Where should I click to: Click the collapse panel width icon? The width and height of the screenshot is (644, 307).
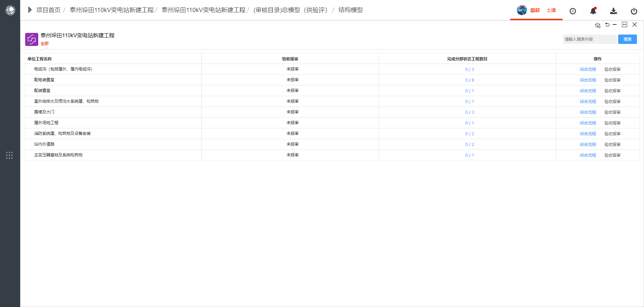pos(624,24)
